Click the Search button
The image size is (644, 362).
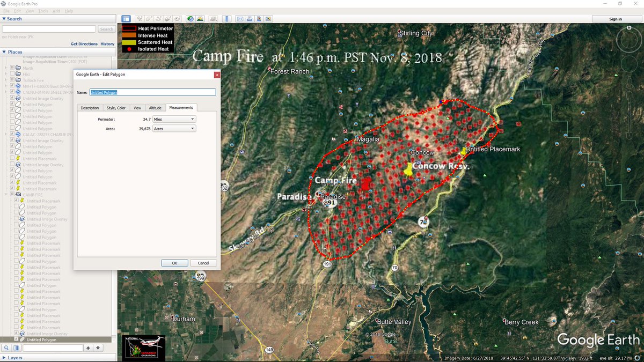pyautogui.click(x=107, y=29)
